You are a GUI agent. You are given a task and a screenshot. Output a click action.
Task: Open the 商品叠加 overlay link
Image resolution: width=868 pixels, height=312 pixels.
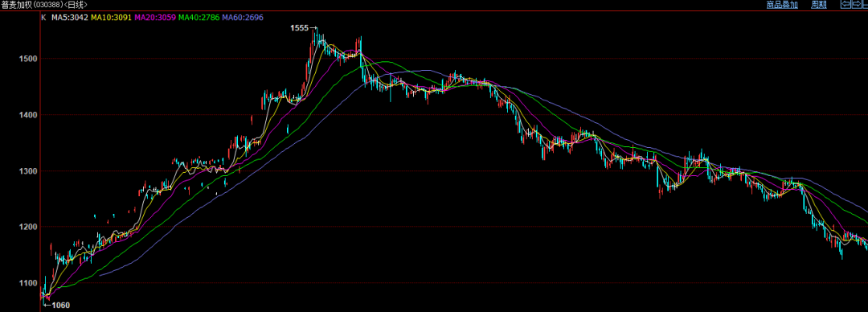782,5
